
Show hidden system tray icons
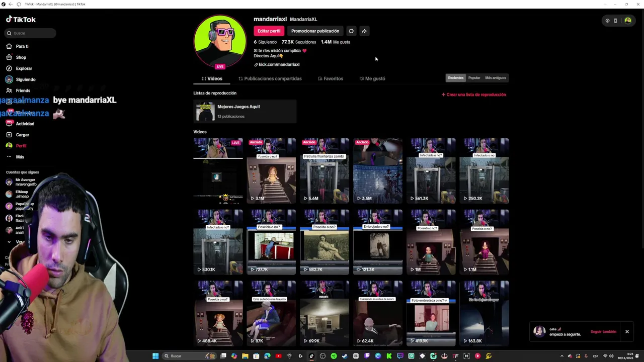pyautogui.click(x=562, y=356)
